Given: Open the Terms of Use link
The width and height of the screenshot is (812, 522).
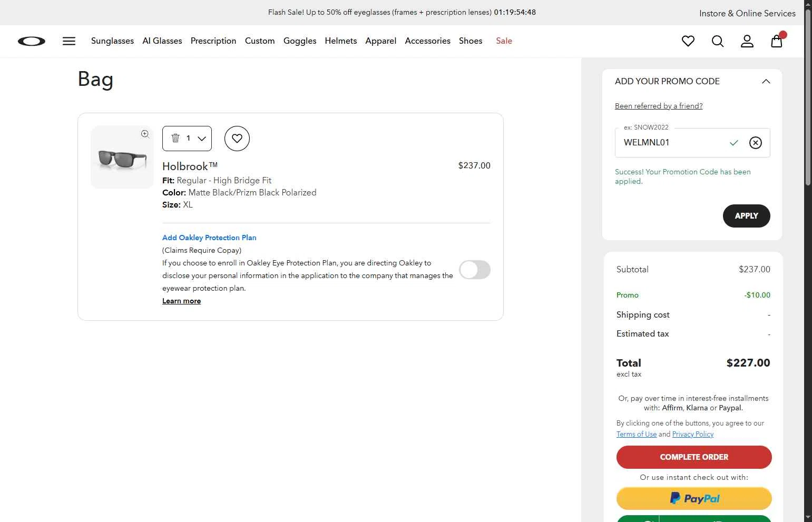Looking at the screenshot, I should click(x=637, y=434).
